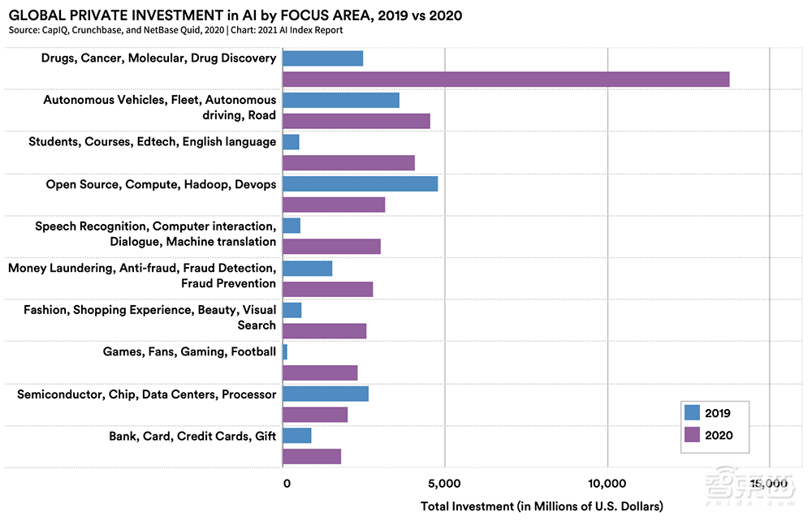Click the purple 2020 legend color swatch
Viewport: 812px width, 521px height.
[692, 435]
